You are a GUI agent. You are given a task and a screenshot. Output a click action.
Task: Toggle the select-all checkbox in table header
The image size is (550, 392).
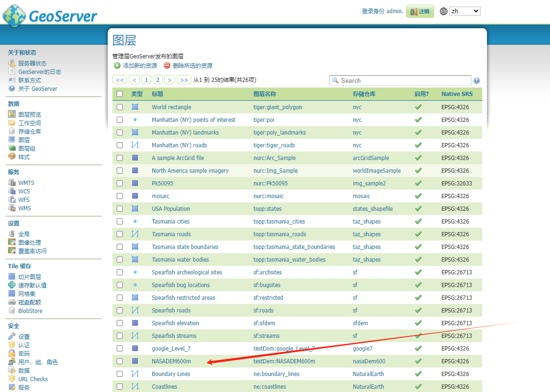[x=120, y=94]
